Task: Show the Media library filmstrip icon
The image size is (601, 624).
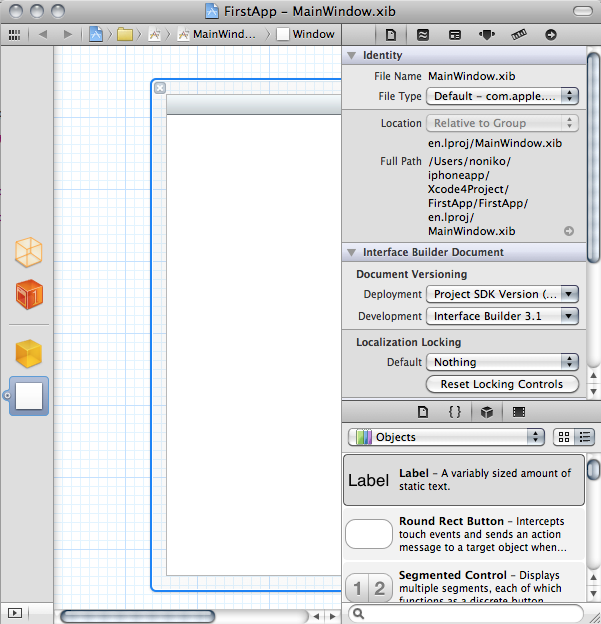Action: [519, 412]
